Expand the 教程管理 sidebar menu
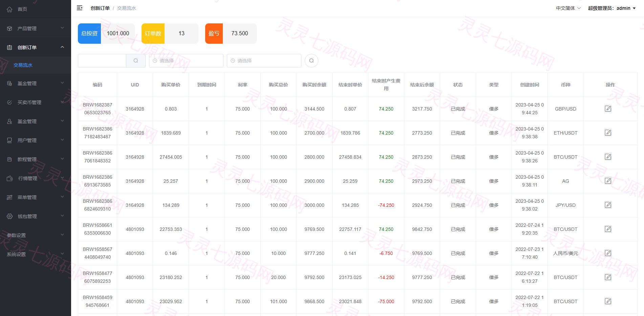The width and height of the screenshot is (644, 316). [x=36, y=159]
